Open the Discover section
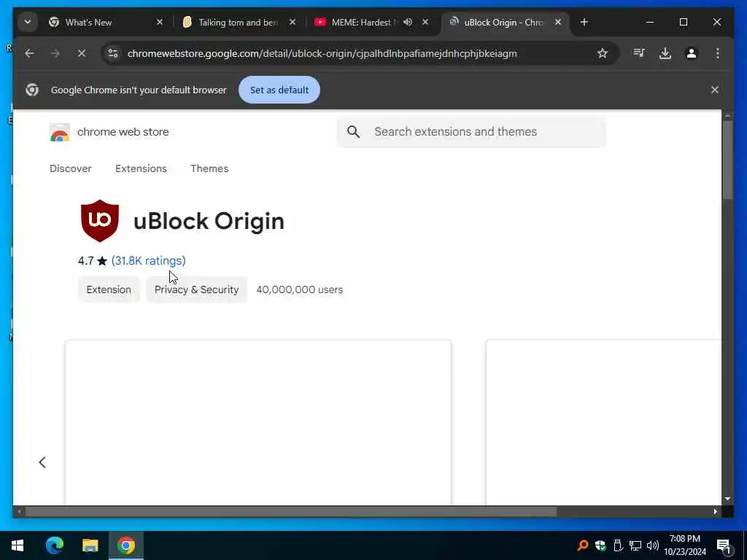747x560 pixels. [71, 168]
